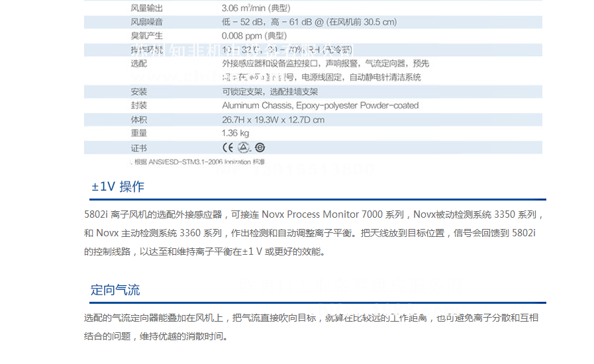Click the 风扇噪音 row label

(146, 22)
